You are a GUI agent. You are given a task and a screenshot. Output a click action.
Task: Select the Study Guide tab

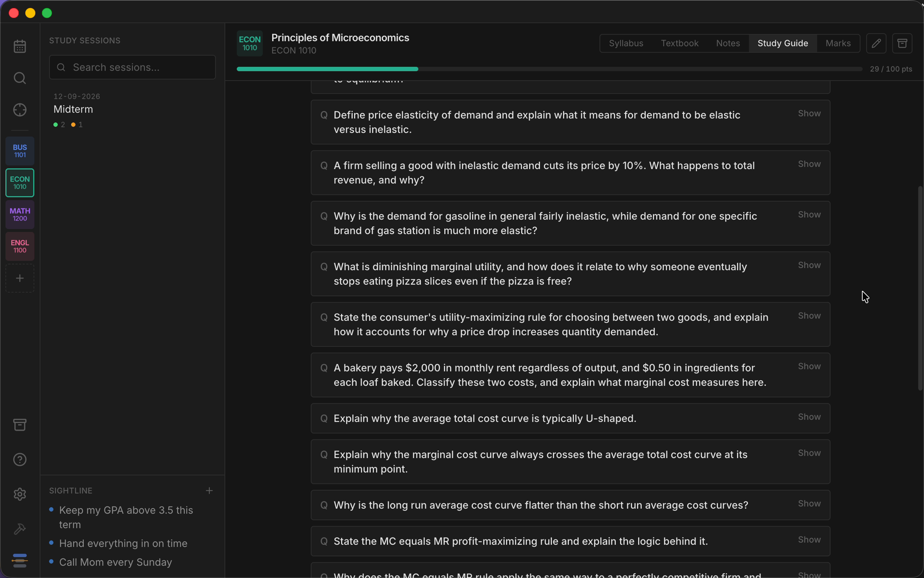point(783,43)
